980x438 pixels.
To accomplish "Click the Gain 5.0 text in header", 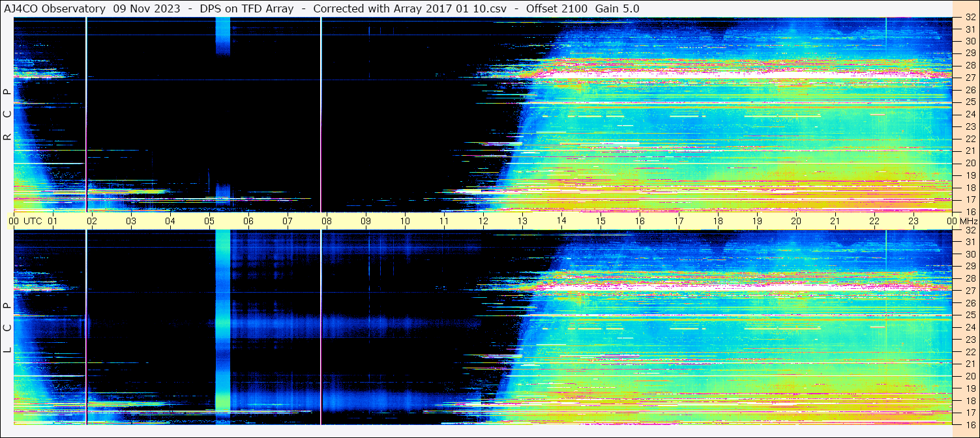I will pos(617,8).
